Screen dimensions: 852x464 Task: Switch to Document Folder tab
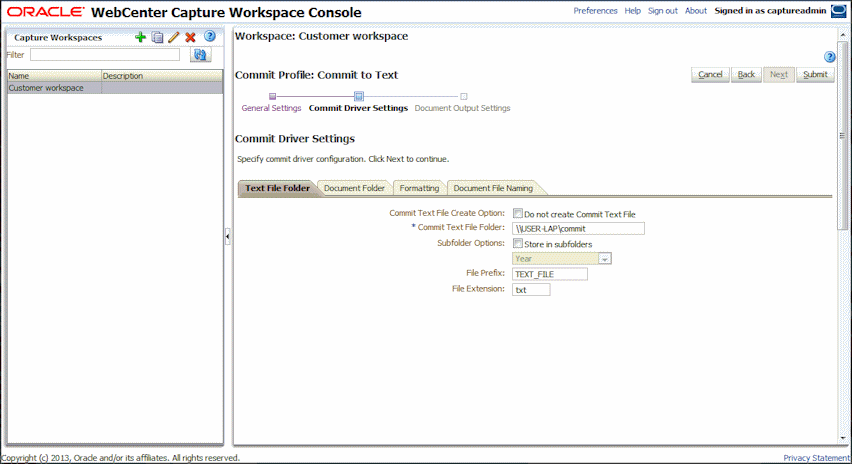[x=354, y=188]
